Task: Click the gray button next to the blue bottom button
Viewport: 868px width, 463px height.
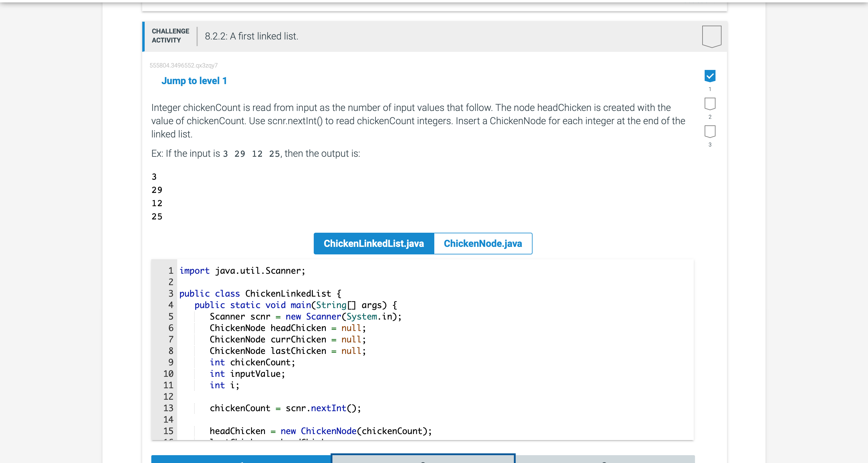Action: tap(422, 460)
